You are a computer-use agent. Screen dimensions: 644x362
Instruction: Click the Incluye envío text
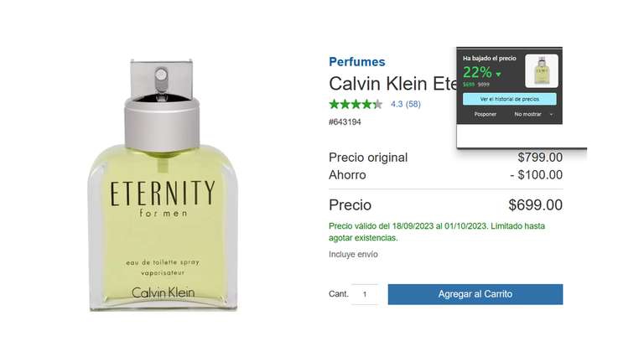click(x=353, y=255)
